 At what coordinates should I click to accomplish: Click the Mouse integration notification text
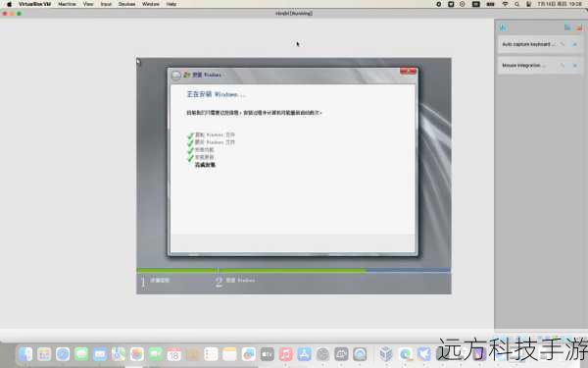pos(523,66)
